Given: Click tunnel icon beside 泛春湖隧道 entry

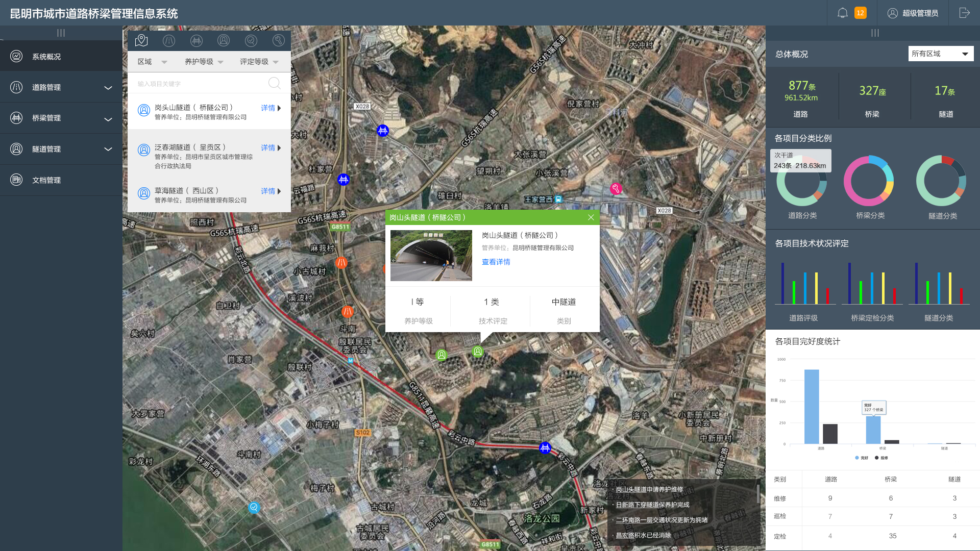Looking at the screenshot, I should click(144, 149).
